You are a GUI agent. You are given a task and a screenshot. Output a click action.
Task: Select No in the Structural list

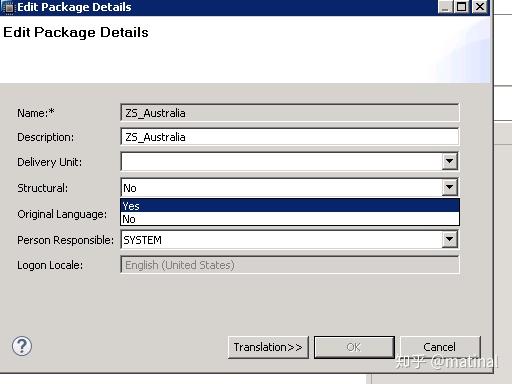point(290,219)
